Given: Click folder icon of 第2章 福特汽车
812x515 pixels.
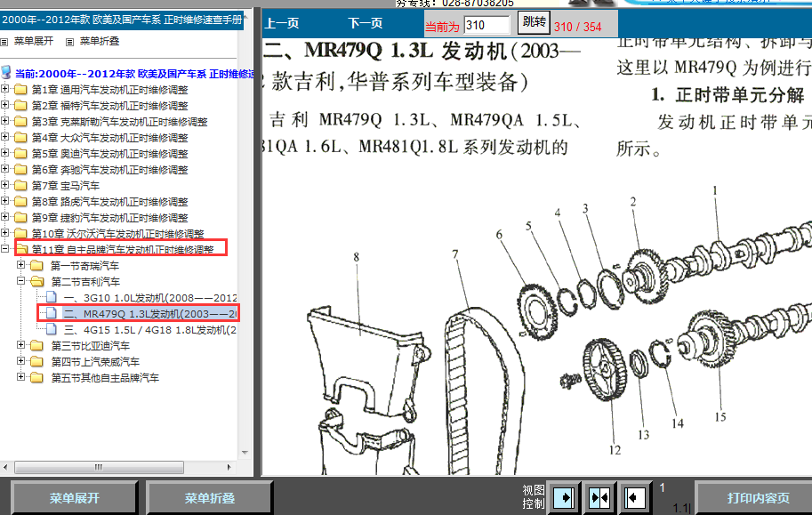Looking at the screenshot, I should pyautogui.click(x=20, y=106).
